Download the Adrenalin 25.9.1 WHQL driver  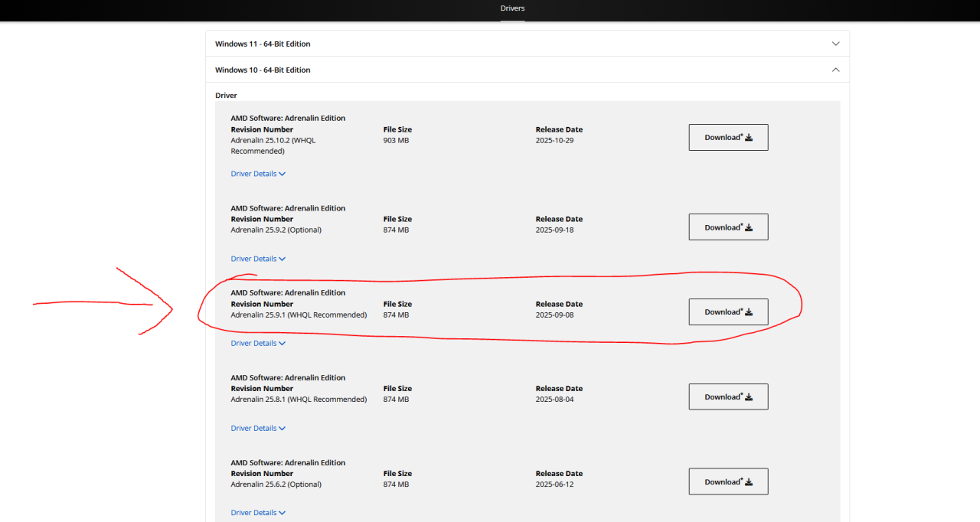pyautogui.click(x=728, y=312)
